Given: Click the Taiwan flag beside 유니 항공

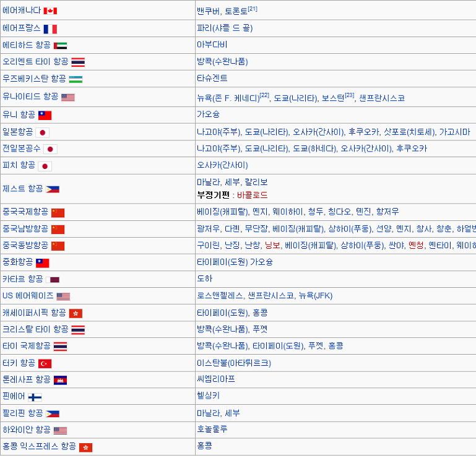Looking at the screenshot, I should tap(45, 115).
